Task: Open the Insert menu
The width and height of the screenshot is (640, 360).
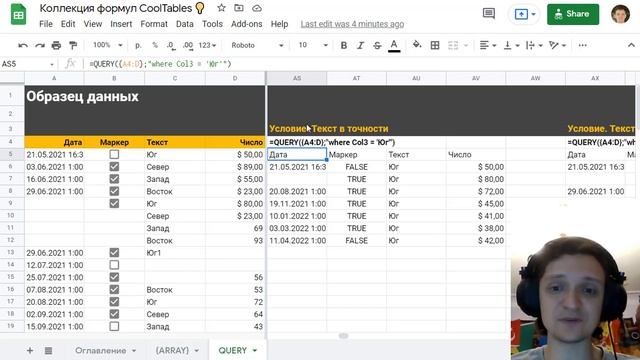Action: coord(121,24)
